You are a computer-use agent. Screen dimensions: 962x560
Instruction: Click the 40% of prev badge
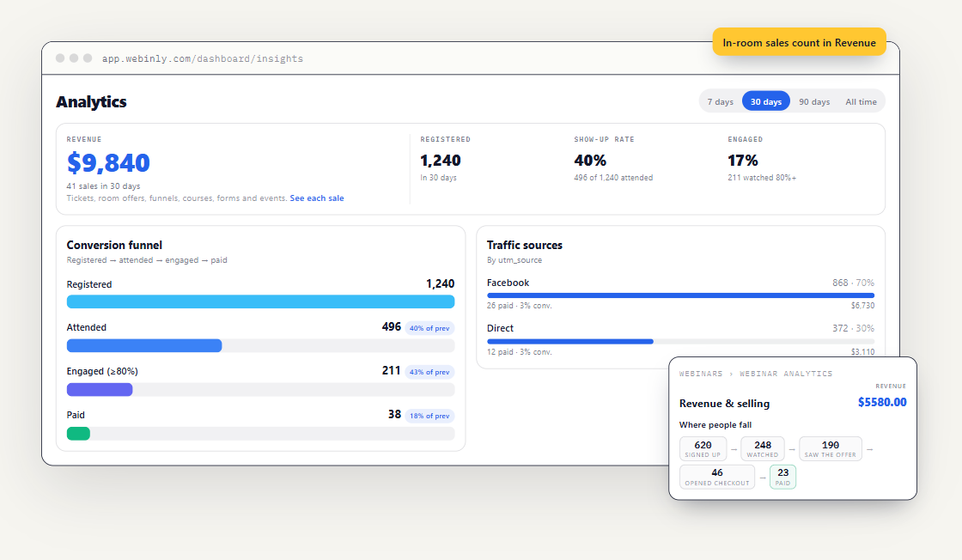tap(429, 328)
